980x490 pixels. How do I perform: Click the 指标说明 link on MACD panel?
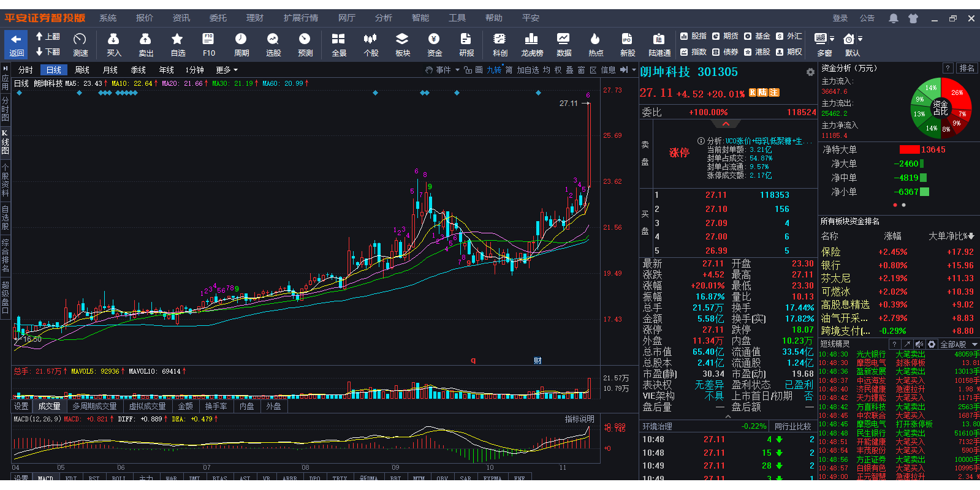click(579, 419)
